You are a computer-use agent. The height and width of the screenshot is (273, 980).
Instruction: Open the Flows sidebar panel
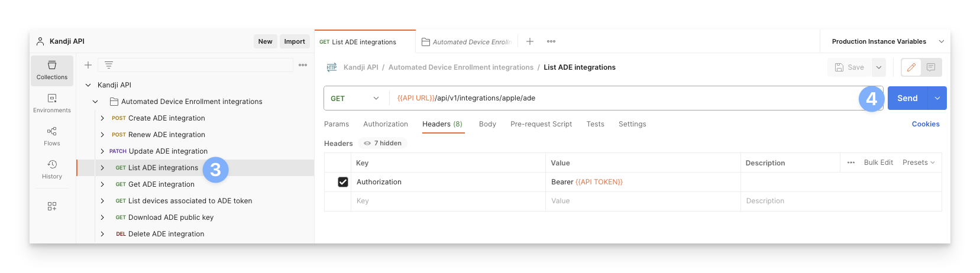52,136
